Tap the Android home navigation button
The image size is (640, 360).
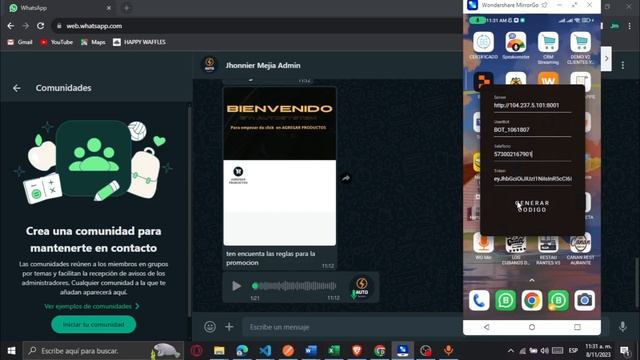tap(532, 327)
